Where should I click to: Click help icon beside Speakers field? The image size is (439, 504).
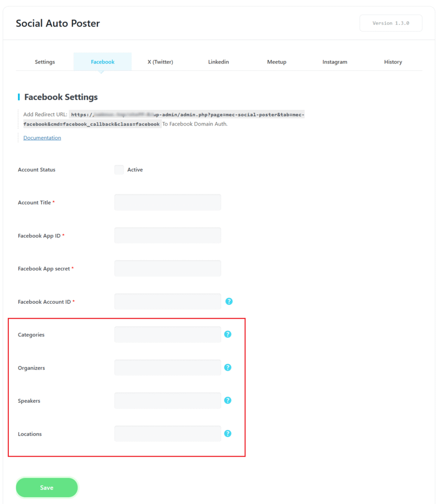point(228,400)
